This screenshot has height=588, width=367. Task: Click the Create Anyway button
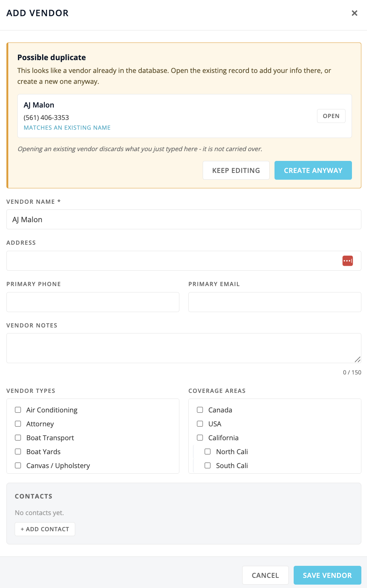tap(313, 170)
